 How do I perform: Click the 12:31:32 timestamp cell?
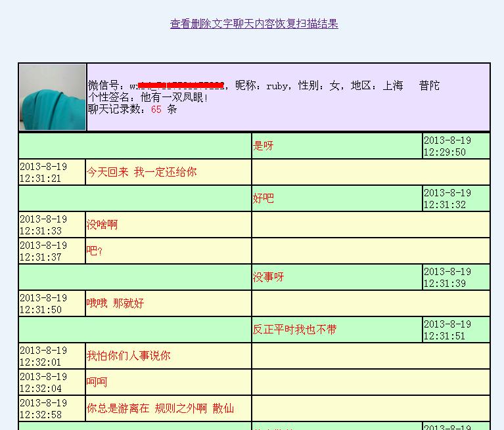456,198
